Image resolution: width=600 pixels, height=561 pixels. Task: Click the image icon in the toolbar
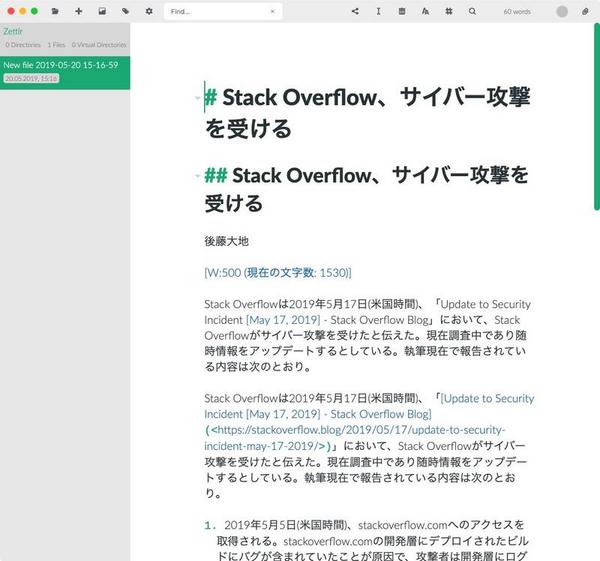[102, 11]
